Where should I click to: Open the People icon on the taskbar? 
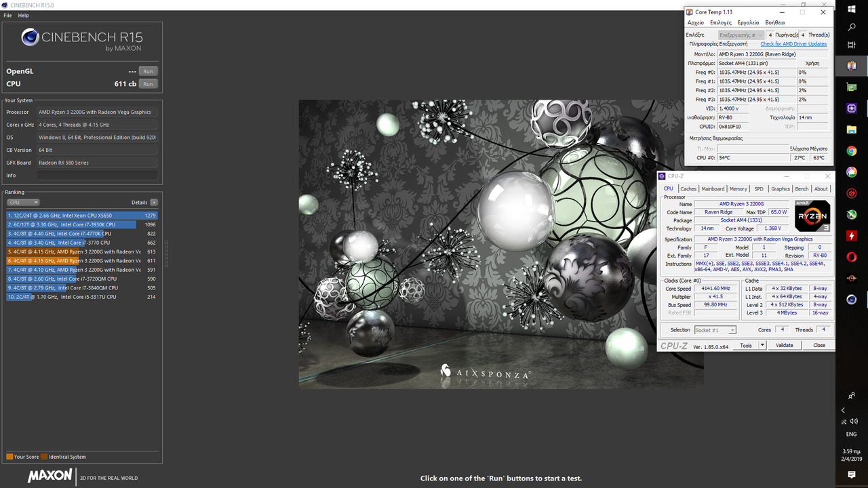click(852, 395)
